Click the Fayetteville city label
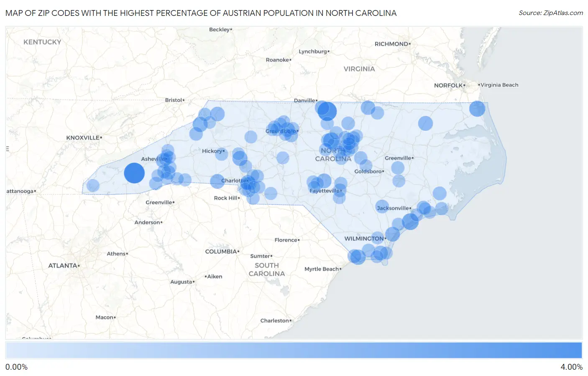The image size is (588, 376). (325, 191)
